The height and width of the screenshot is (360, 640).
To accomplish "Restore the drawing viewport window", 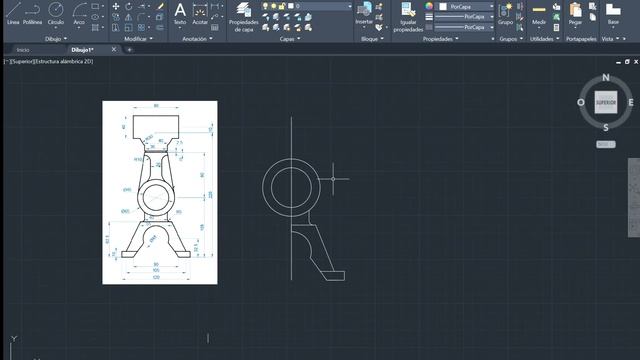I will pyautogui.click(x=627, y=62).
